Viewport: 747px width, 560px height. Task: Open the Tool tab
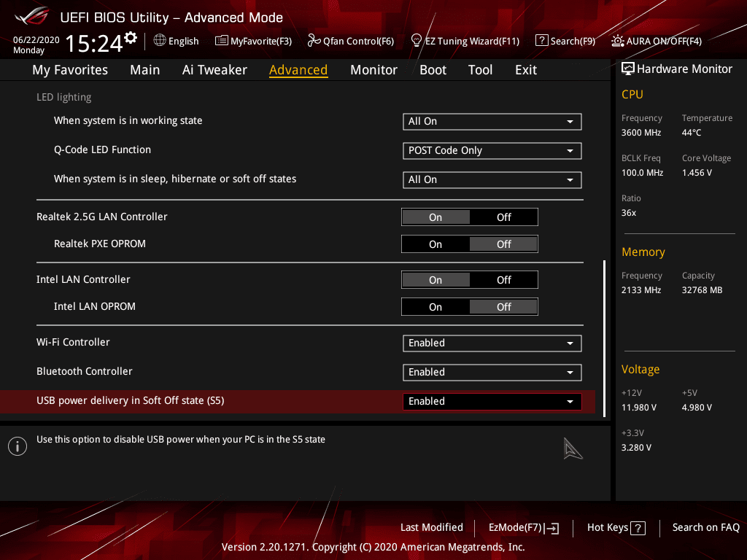tap(480, 70)
